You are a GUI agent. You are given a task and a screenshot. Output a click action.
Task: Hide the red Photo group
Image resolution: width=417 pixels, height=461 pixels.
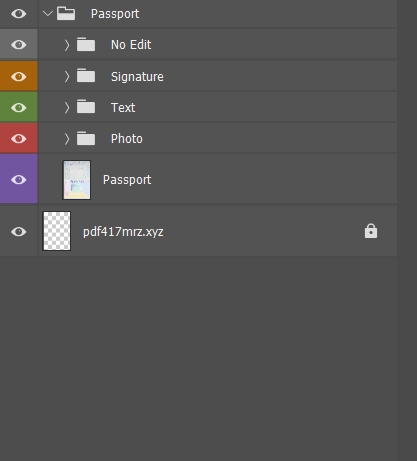tap(19, 138)
